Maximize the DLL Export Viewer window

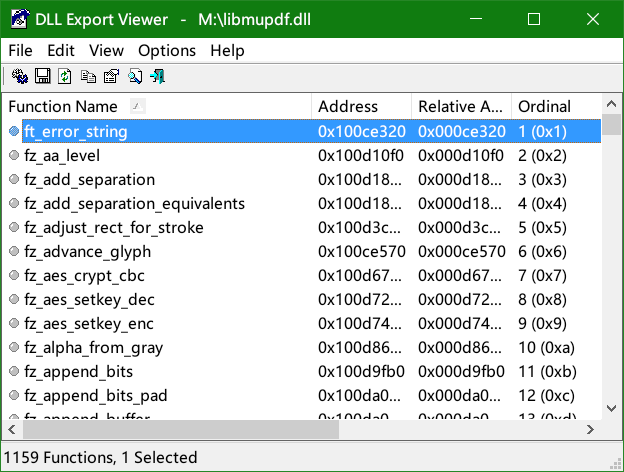(534, 19)
